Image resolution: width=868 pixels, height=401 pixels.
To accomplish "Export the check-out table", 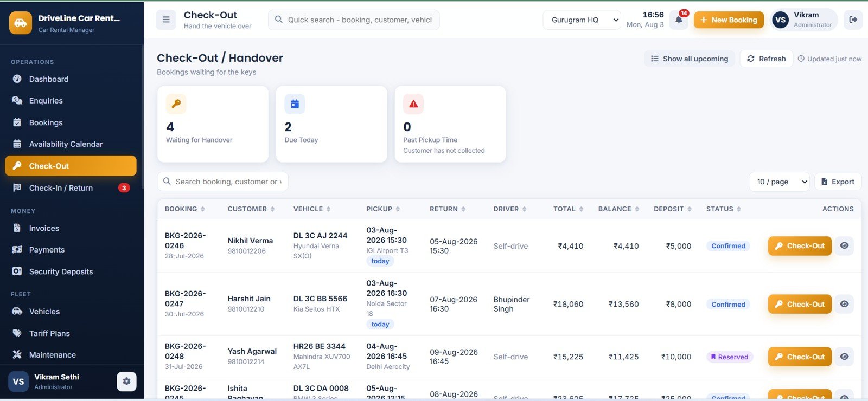I will tap(838, 182).
